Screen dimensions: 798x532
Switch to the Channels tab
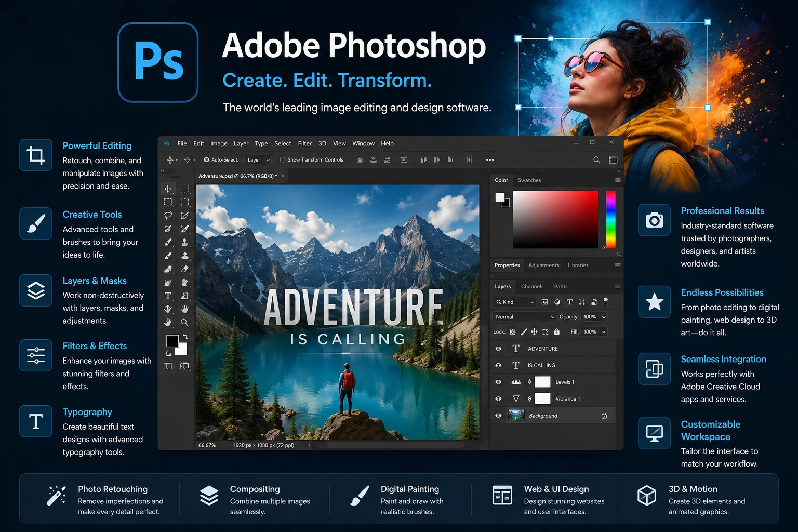click(x=533, y=286)
